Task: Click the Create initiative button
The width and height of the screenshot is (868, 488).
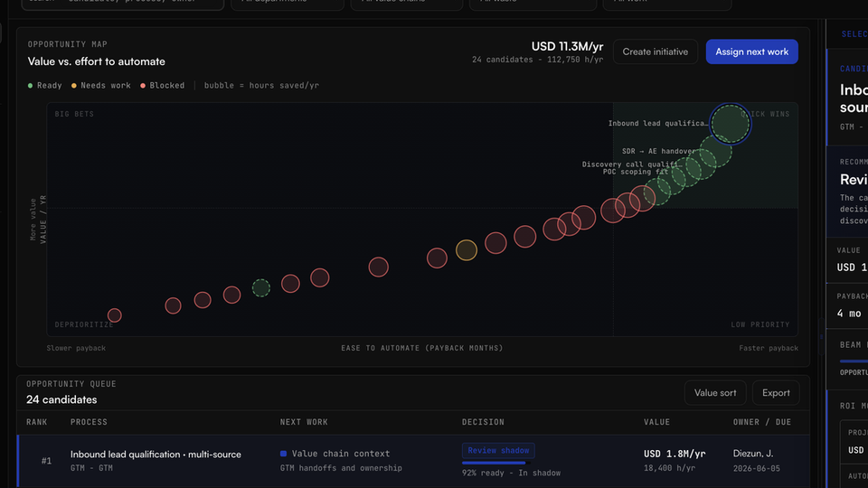Action: click(x=655, y=52)
